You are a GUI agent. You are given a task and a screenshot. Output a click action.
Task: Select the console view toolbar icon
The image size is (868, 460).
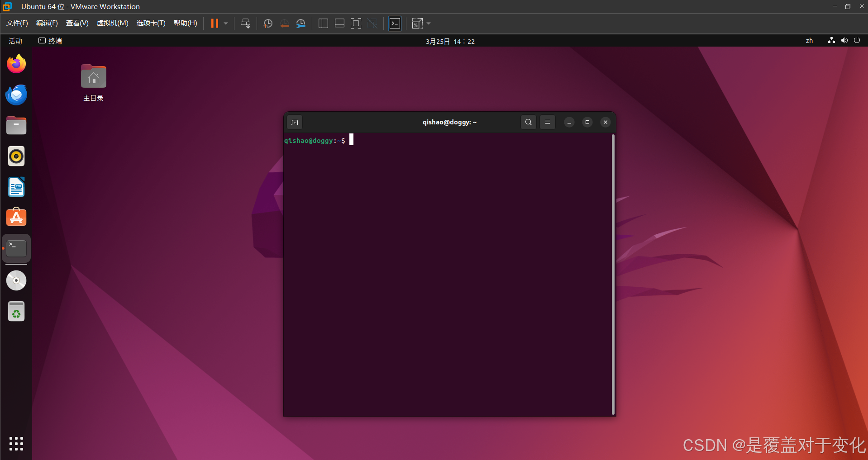(x=395, y=24)
